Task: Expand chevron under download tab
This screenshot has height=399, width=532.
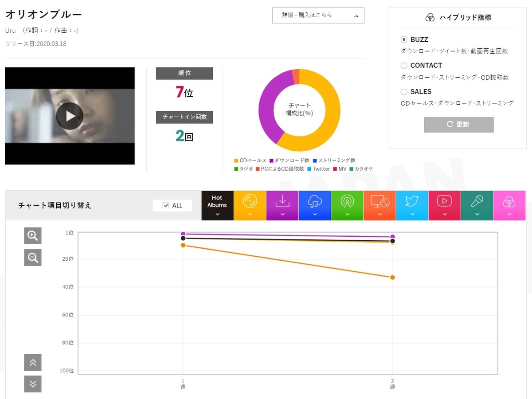Action: pos(282,214)
